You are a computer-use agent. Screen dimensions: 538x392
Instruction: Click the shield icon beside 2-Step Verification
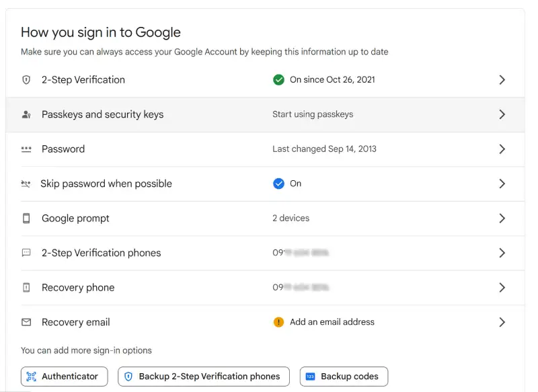26,79
